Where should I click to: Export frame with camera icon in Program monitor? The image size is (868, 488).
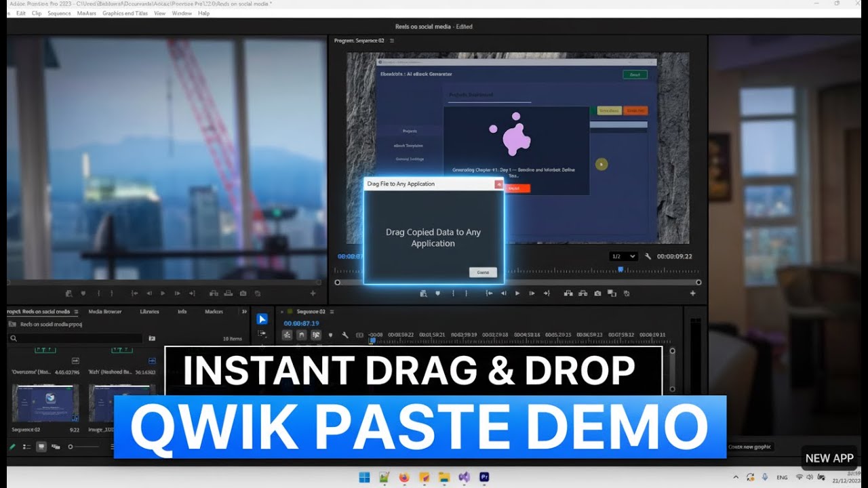[x=597, y=293]
